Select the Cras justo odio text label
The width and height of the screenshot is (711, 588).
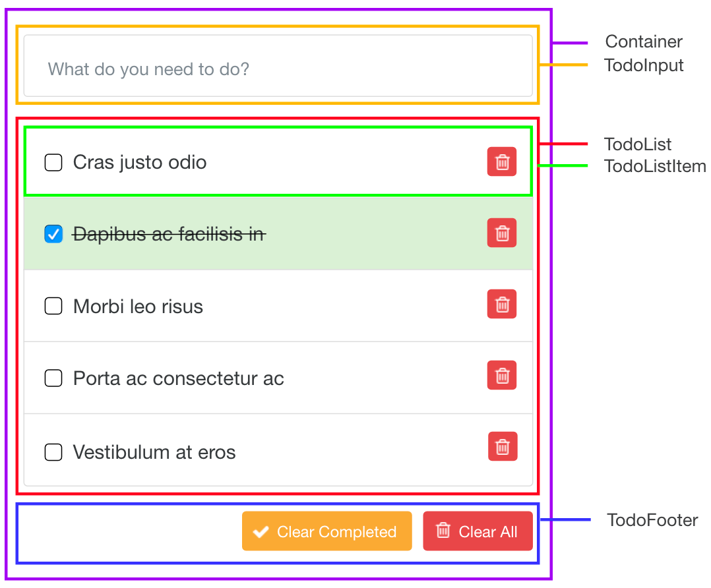140,162
